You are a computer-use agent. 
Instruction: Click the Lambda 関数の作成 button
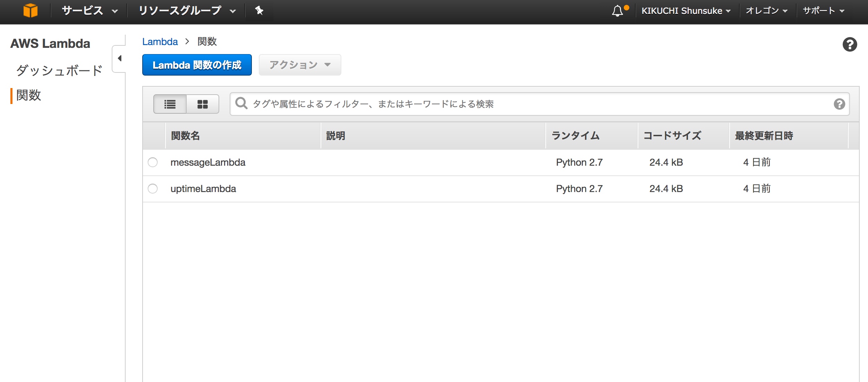[x=197, y=65]
